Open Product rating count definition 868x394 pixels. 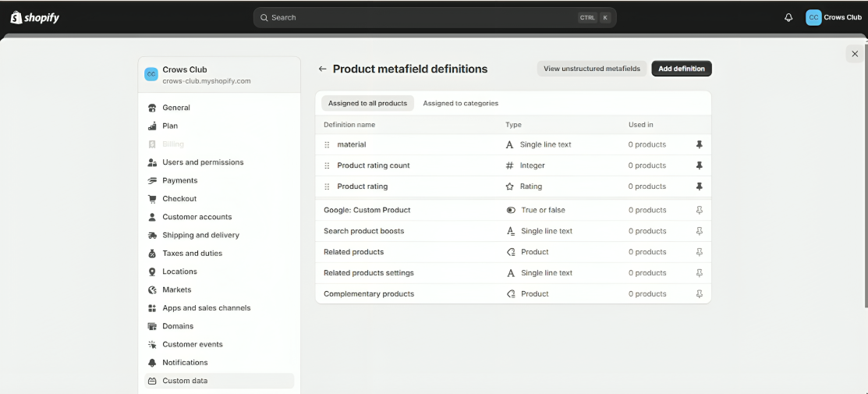pos(373,165)
